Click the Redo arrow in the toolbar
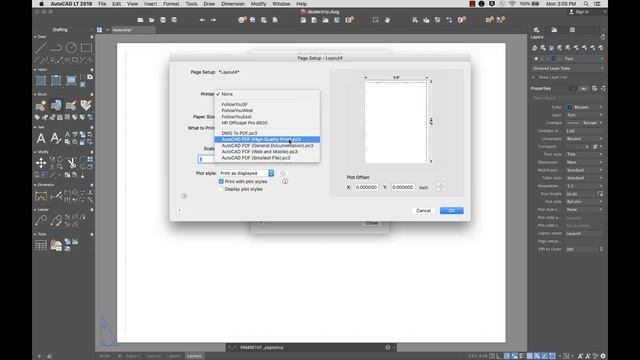Screen dimensions: 640x360 [213, 20]
